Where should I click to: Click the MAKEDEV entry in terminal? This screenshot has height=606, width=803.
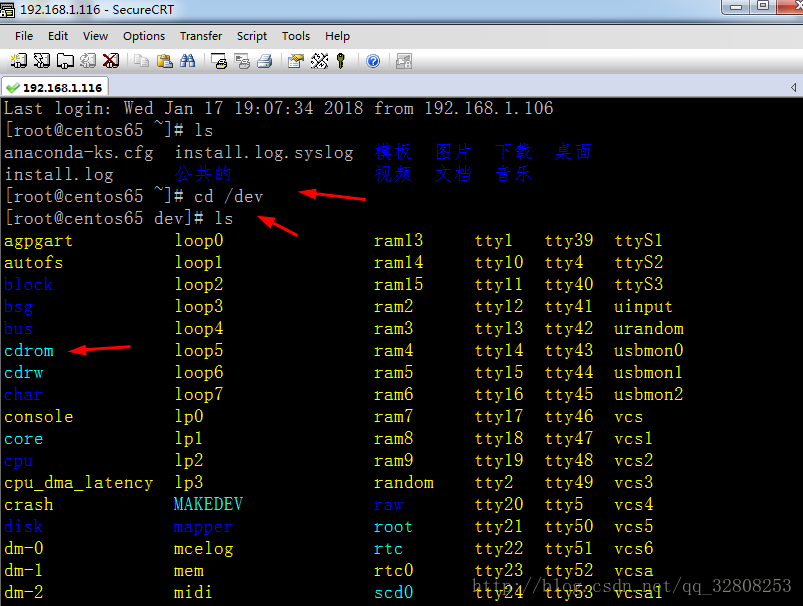click(208, 505)
